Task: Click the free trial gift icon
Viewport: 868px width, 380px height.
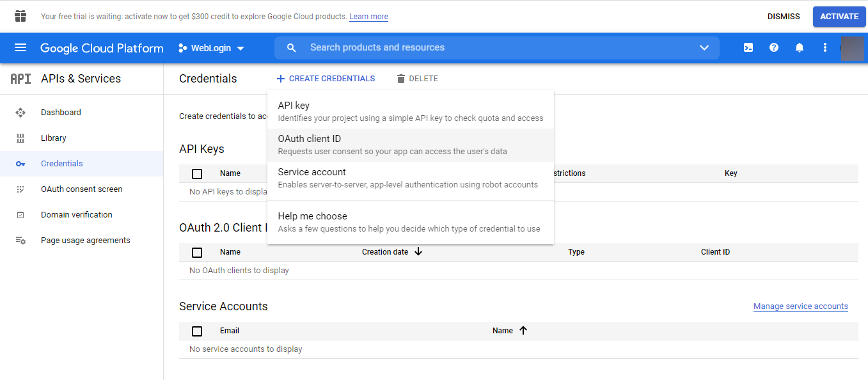Action: click(20, 16)
